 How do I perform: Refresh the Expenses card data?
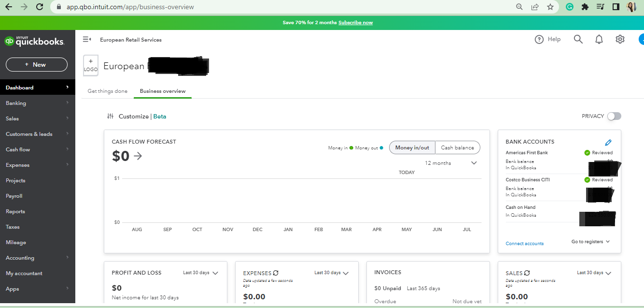click(x=276, y=273)
